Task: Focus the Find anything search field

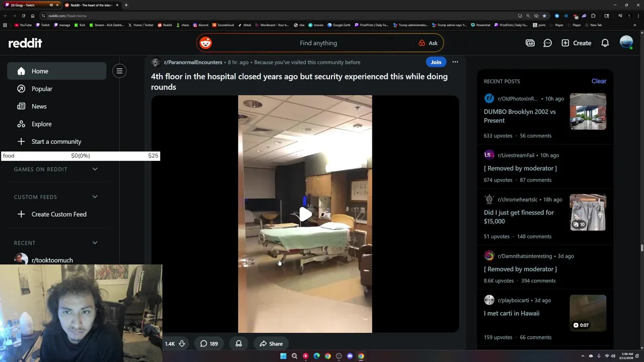Action: pyautogui.click(x=318, y=43)
